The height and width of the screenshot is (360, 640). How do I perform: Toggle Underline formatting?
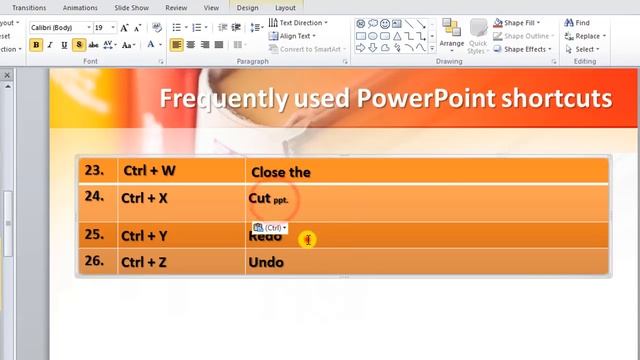(x=64, y=44)
